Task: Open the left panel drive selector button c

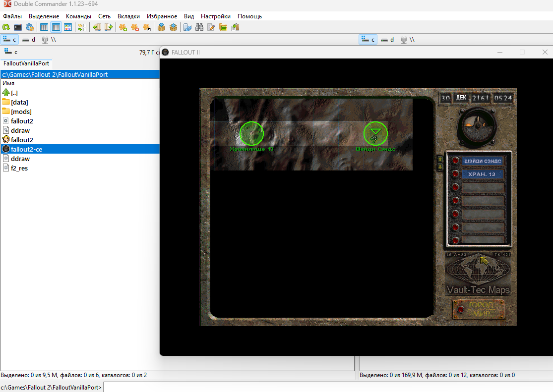Action: pyautogui.click(x=10, y=52)
